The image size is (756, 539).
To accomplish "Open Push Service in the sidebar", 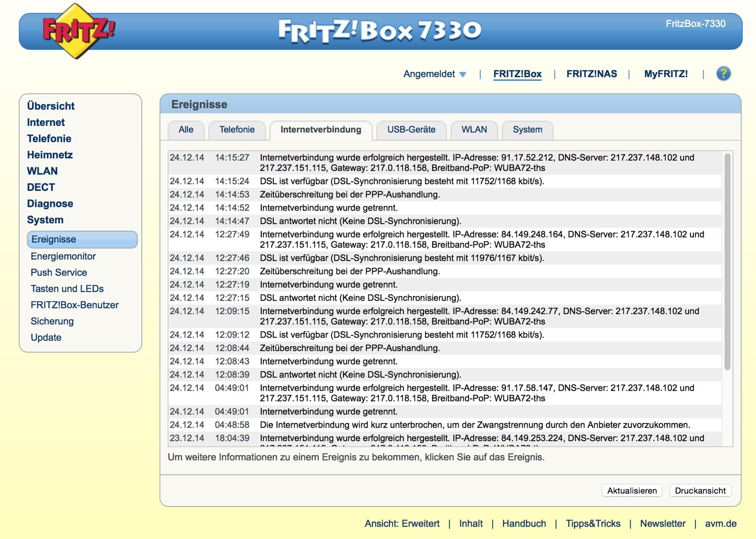I will coord(59,272).
